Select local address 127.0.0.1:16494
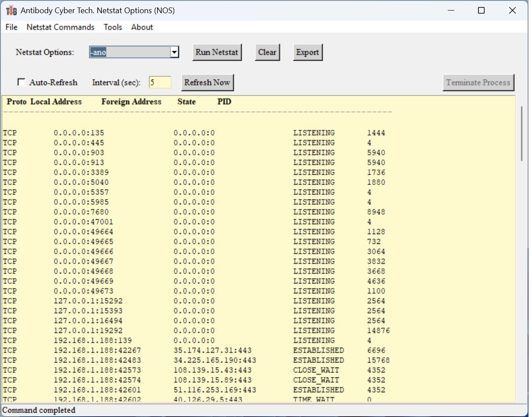 click(x=88, y=321)
